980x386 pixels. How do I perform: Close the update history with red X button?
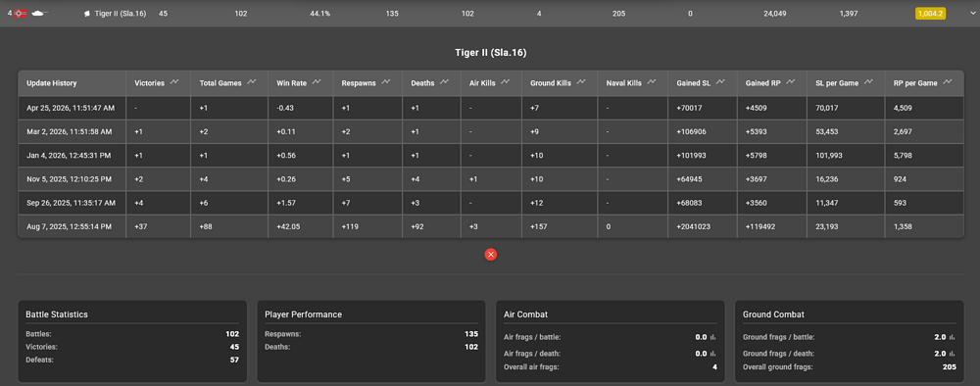pyautogui.click(x=491, y=254)
